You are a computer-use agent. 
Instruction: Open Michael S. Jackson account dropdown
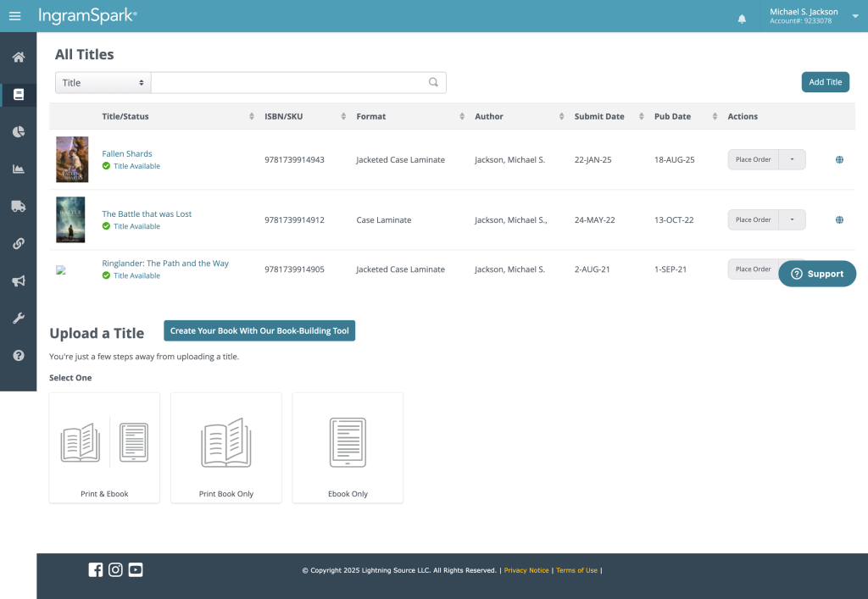click(x=854, y=16)
